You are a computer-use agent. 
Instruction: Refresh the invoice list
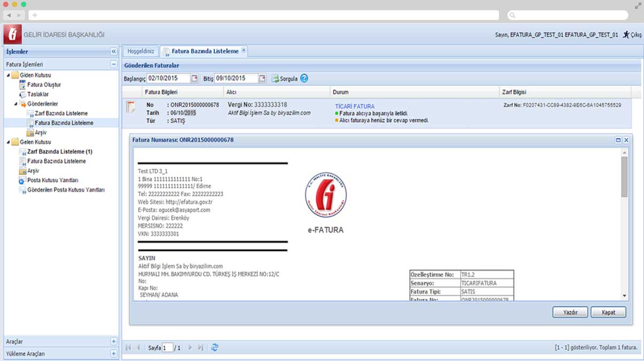click(x=214, y=348)
